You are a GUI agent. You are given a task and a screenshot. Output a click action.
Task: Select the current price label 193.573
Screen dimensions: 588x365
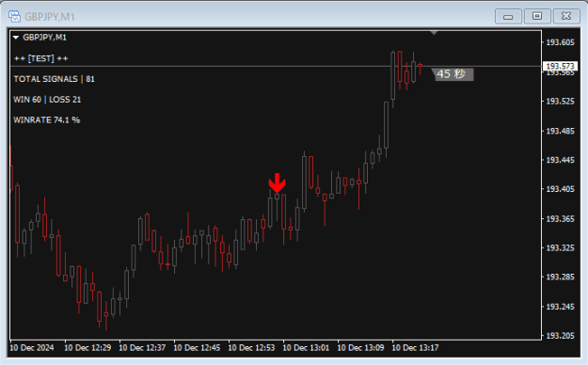click(x=561, y=67)
